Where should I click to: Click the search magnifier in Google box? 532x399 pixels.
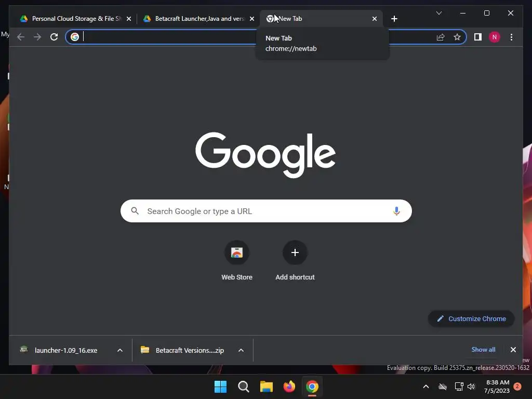pos(135,211)
